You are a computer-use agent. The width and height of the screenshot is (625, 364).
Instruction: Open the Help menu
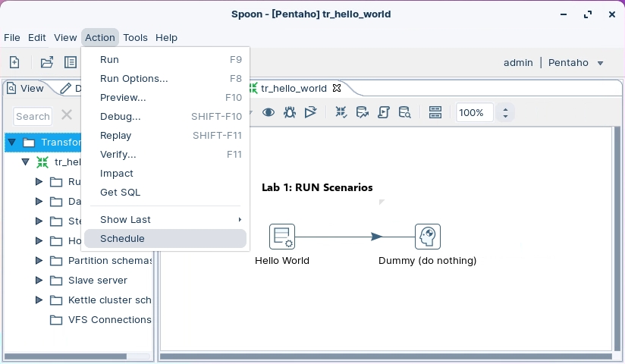tap(166, 37)
